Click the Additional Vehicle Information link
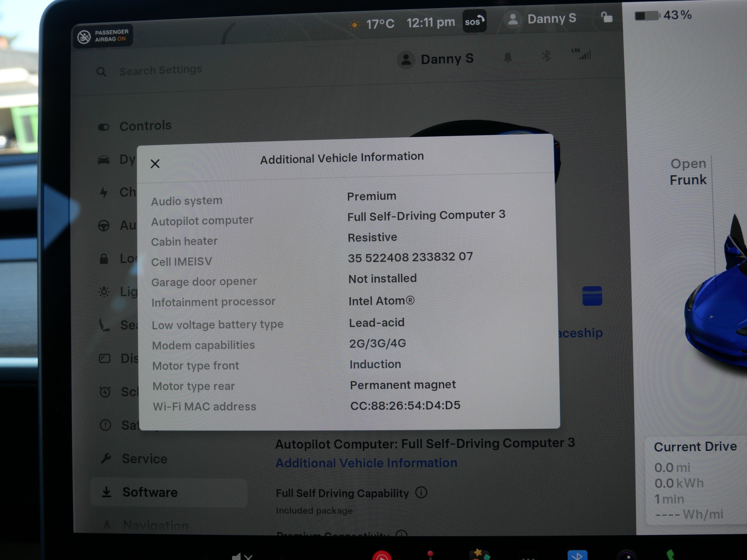Screen dimensions: 747x560 [x=366, y=463]
